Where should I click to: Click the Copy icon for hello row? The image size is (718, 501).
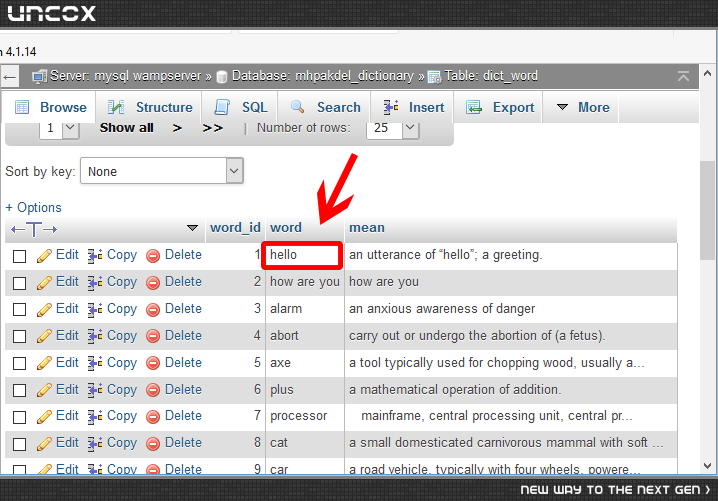pyautogui.click(x=95, y=256)
